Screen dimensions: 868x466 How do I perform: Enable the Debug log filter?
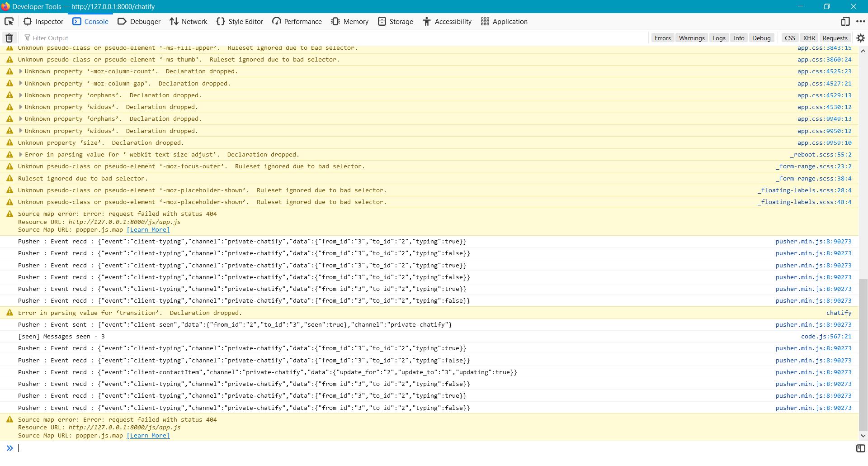coord(761,38)
